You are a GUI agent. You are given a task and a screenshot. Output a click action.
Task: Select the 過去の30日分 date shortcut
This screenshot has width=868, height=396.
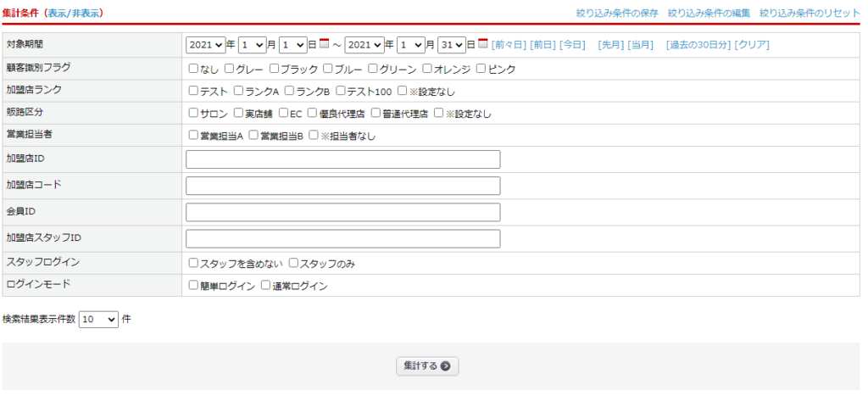[698, 45]
